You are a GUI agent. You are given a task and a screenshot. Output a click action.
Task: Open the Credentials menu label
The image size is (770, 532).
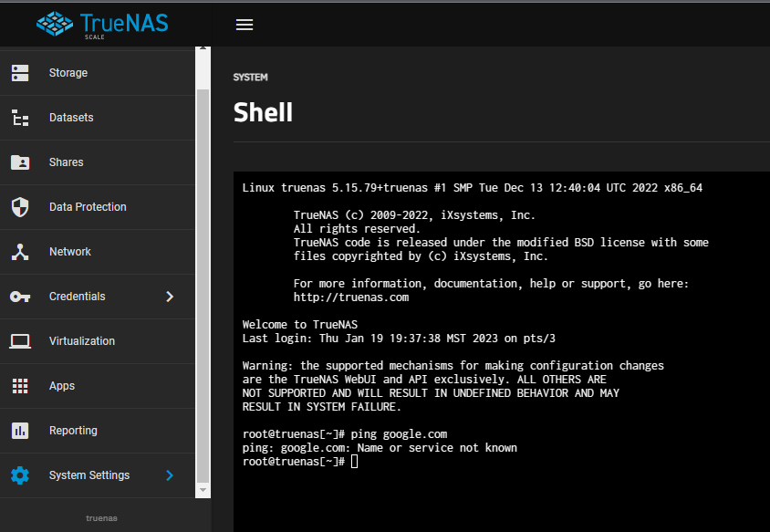78,297
